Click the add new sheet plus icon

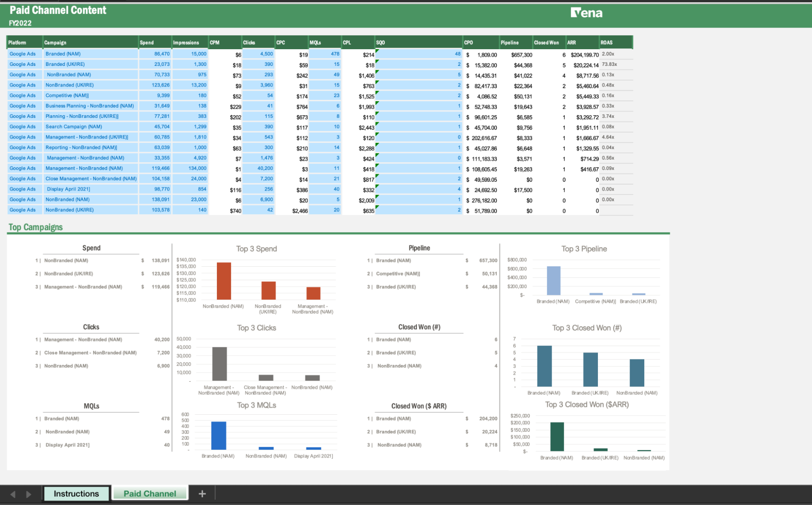202,494
